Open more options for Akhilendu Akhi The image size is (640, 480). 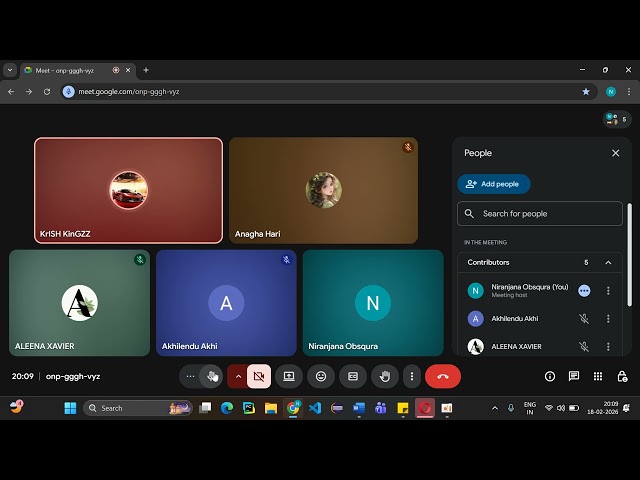click(608, 319)
